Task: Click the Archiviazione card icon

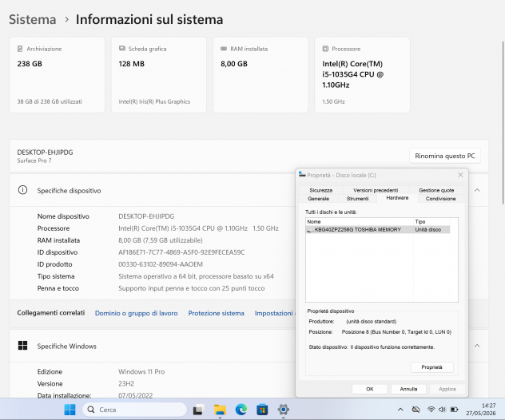Action: [x=20, y=49]
